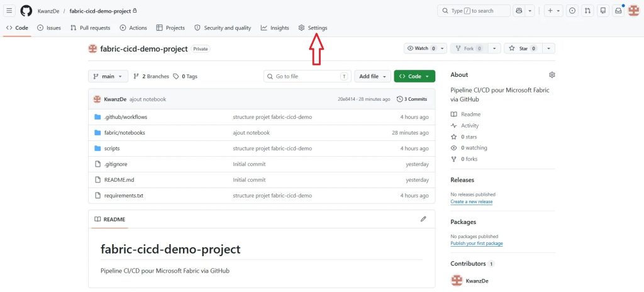The width and height of the screenshot is (644, 292).
Task: Open the Activity link in About
Action: (x=465, y=126)
